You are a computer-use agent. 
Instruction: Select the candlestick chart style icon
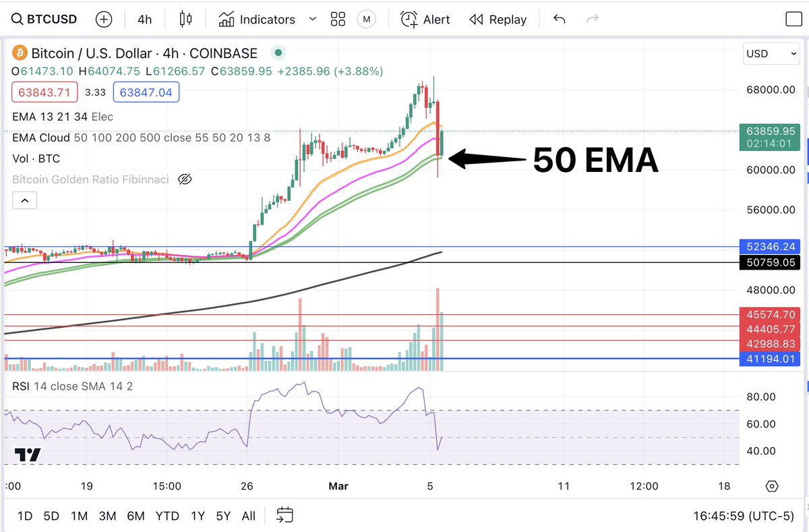pyautogui.click(x=185, y=19)
